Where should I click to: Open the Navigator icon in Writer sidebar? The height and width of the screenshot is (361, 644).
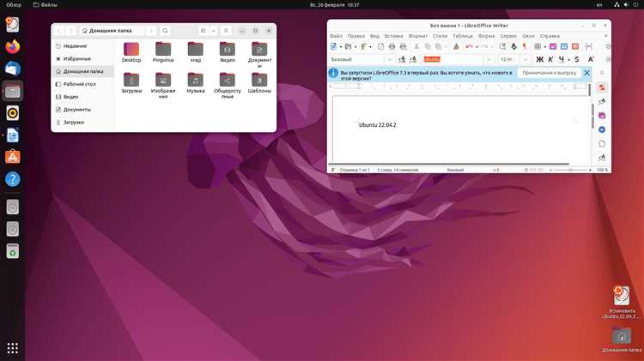(x=602, y=129)
